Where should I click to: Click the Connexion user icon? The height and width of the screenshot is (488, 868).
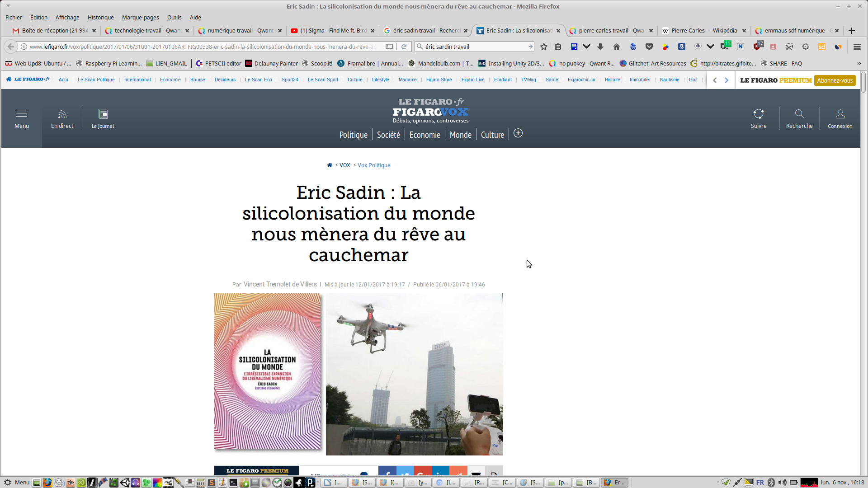pyautogui.click(x=840, y=114)
